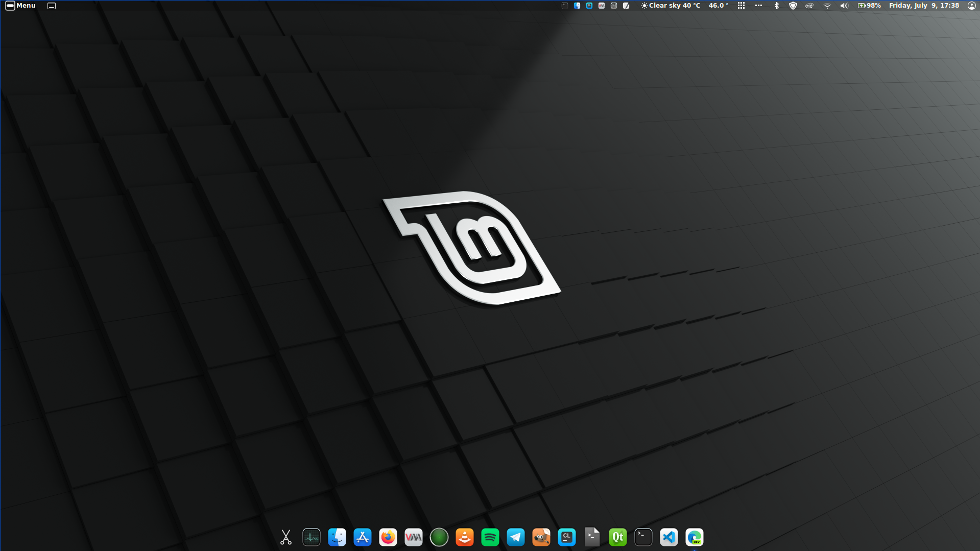This screenshot has width=980, height=551.
Task: Open the Clear sky 40 °C weather applet
Action: pos(671,6)
